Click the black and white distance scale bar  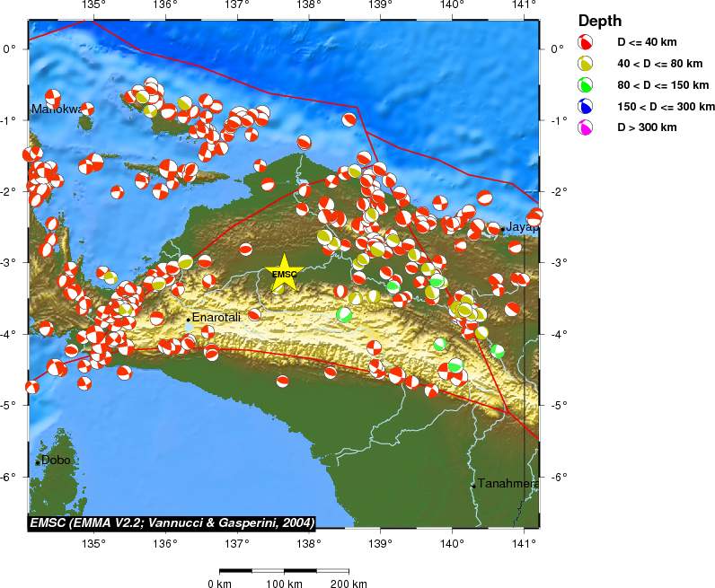(x=284, y=571)
